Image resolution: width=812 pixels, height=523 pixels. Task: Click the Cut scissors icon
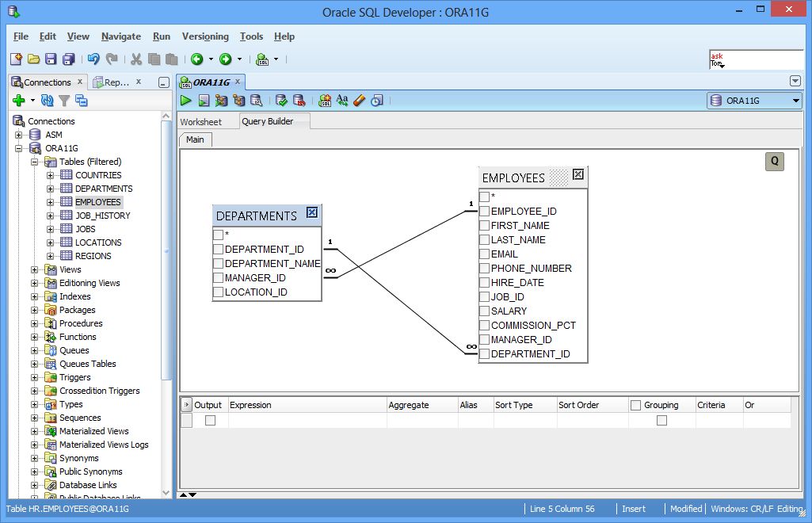tap(136, 59)
